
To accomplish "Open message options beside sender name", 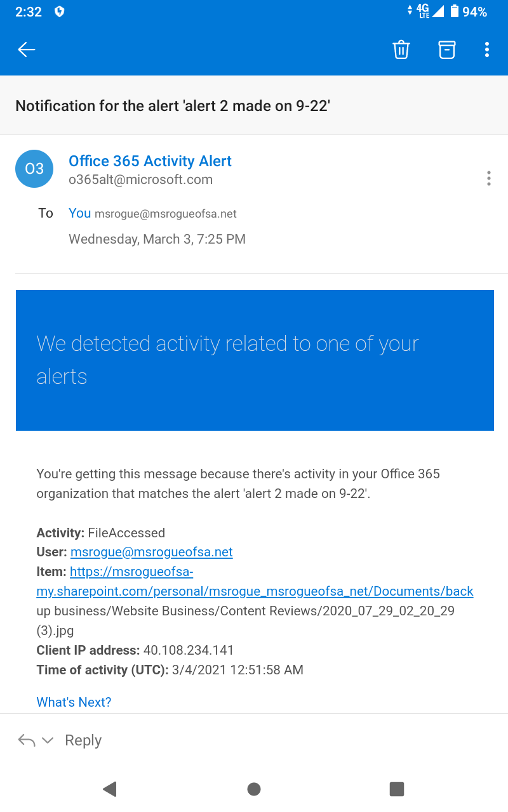I will [488, 178].
